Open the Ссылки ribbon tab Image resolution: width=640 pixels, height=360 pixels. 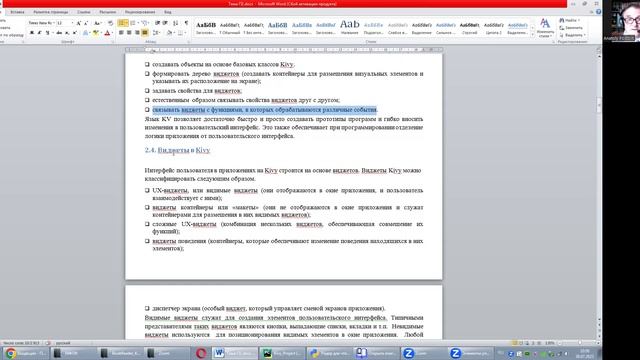84,12
